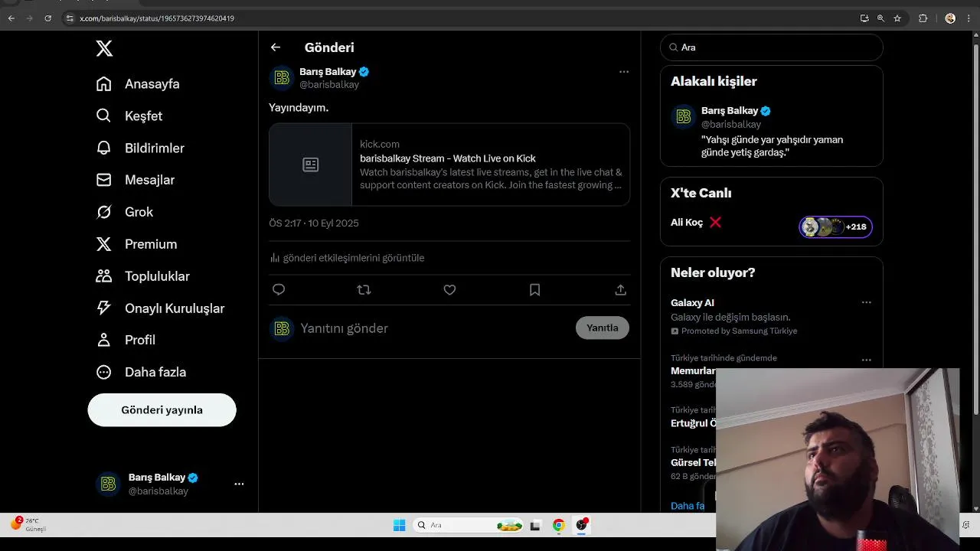
Task: Open post's three-dot options menu
Action: coord(624,72)
